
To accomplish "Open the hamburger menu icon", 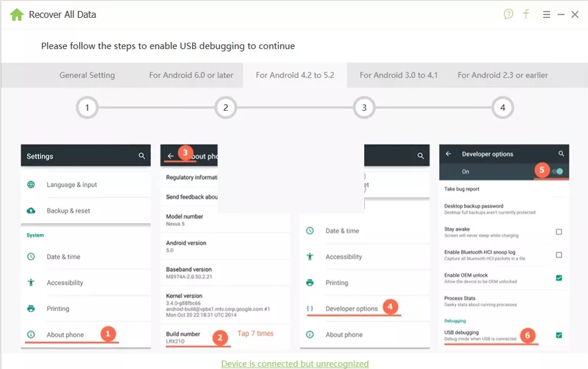I will [547, 14].
